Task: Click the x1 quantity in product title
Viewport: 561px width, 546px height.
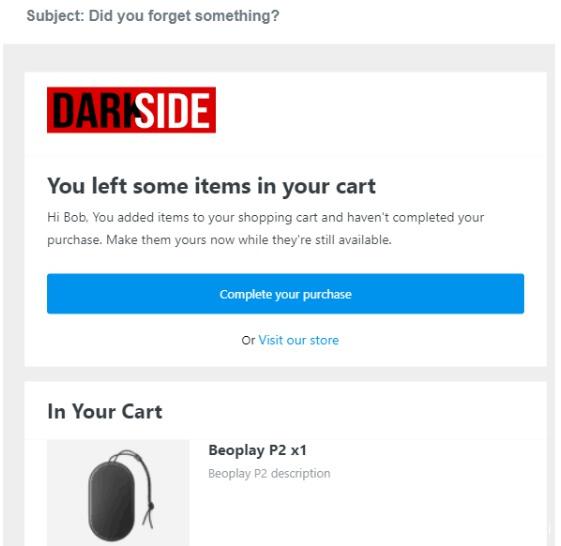Action: tap(299, 450)
